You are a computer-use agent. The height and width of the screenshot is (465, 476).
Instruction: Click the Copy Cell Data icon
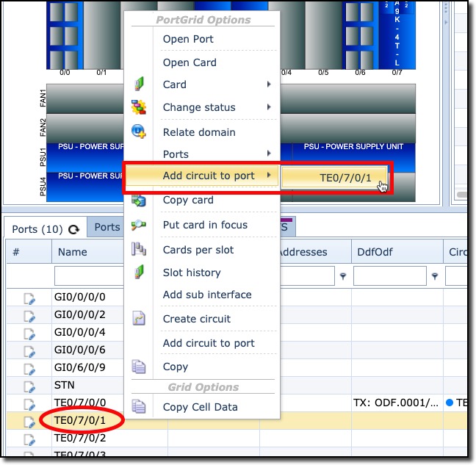coord(139,406)
